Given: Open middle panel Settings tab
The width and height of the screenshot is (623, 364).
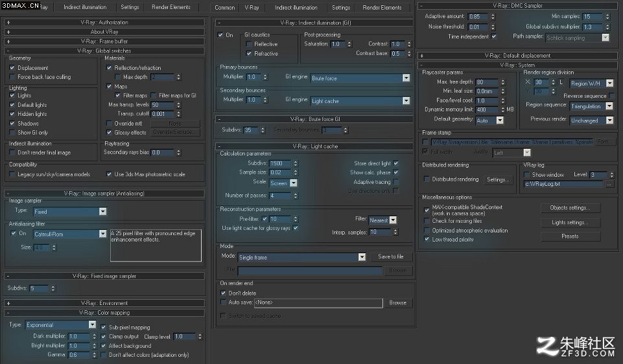Looking at the screenshot, I should click(341, 8).
